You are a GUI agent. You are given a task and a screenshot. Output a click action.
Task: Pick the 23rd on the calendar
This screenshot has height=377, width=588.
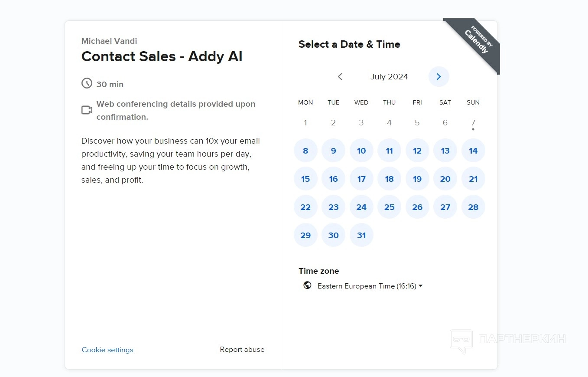pos(333,207)
